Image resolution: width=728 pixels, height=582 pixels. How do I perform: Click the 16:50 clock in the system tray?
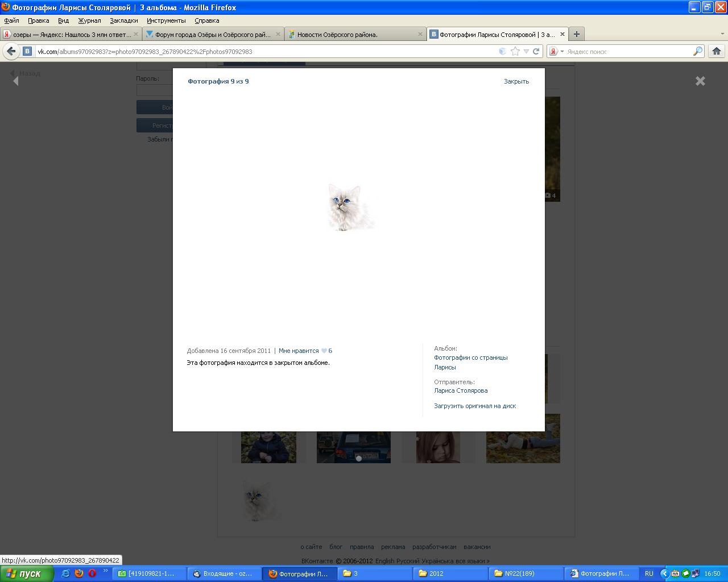click(712, 573)
